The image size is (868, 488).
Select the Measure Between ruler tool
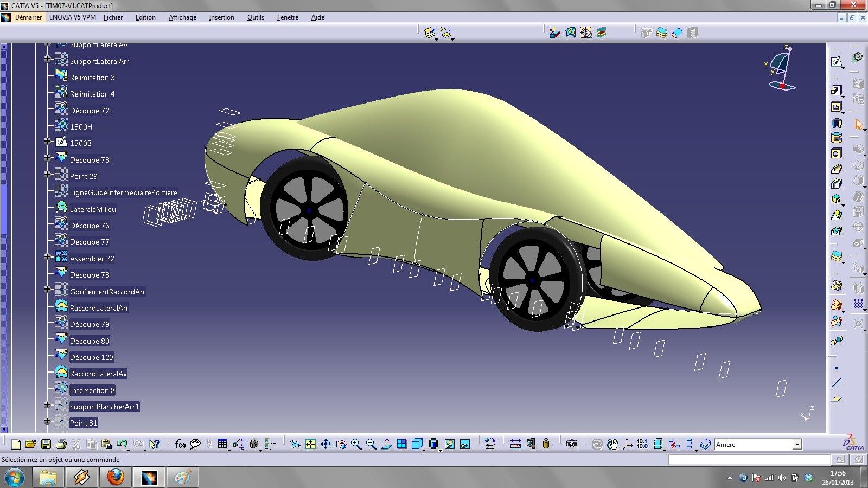pos(515,444)
